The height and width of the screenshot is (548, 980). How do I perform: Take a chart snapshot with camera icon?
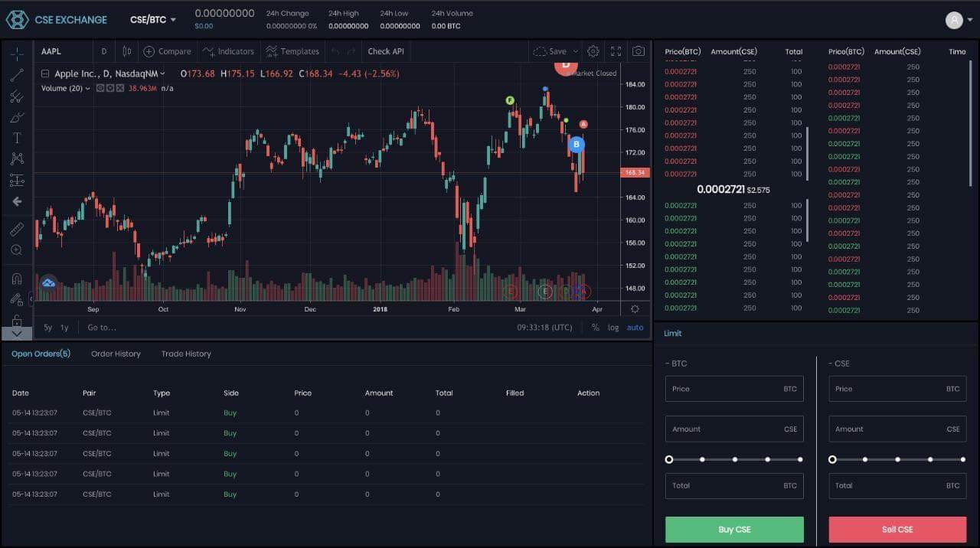[638, 51]
